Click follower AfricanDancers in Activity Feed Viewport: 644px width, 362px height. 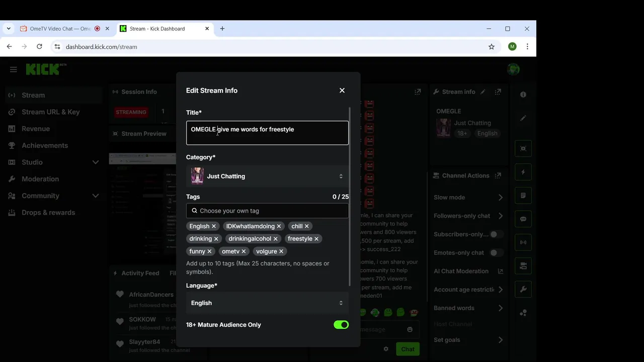click(x=151, y=295)
